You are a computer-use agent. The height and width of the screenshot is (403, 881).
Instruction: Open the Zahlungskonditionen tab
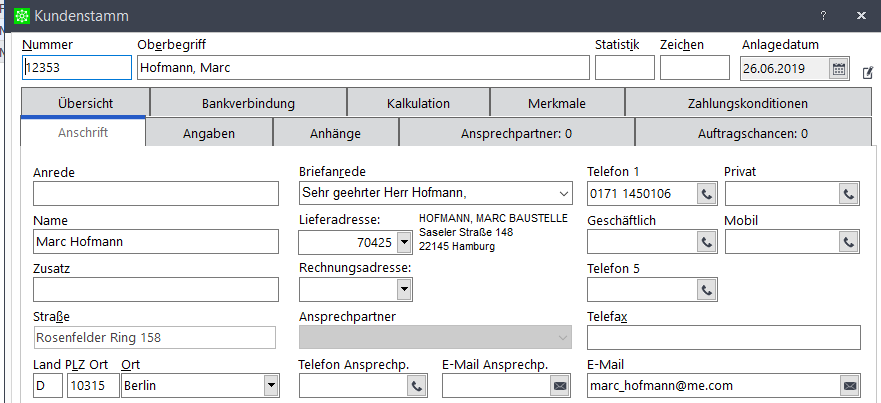coord(748,103)
